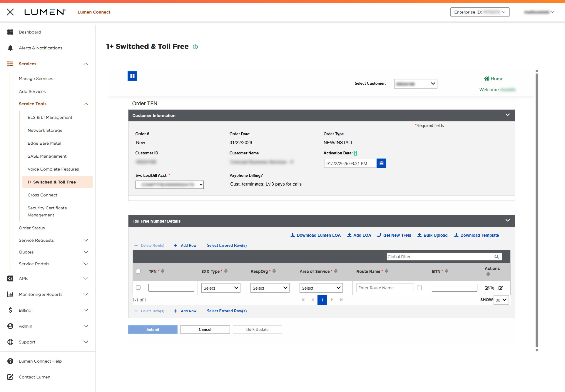Image resolution: width=565 pixels, height=392 pixels.
Task: Sort by BTN column arrows
Action: 447,271
